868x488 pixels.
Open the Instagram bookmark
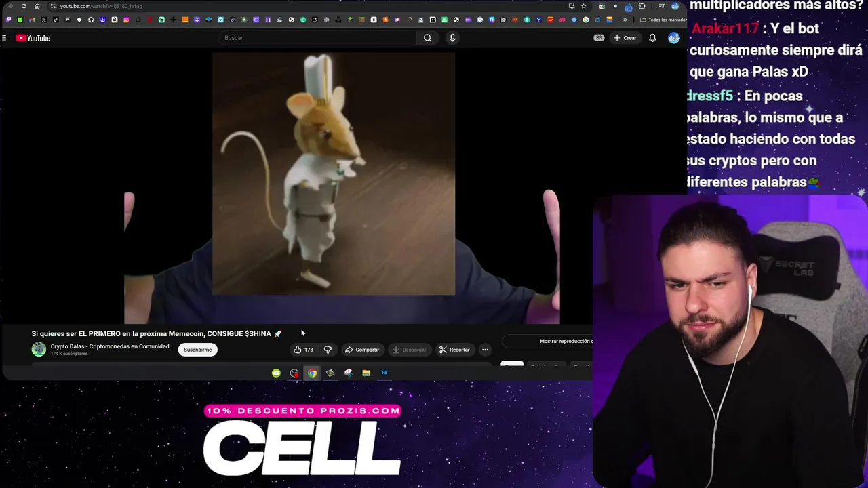[126, 20]
